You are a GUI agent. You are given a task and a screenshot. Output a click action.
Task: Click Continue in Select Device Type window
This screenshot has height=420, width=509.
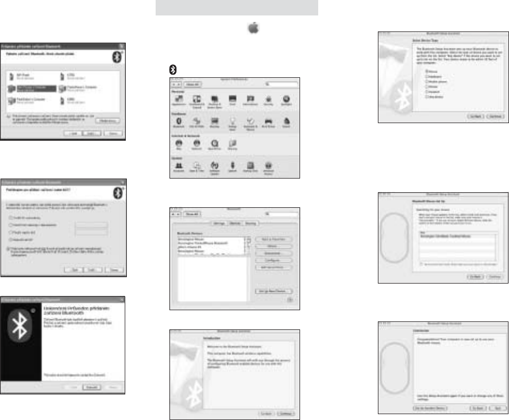495,116
